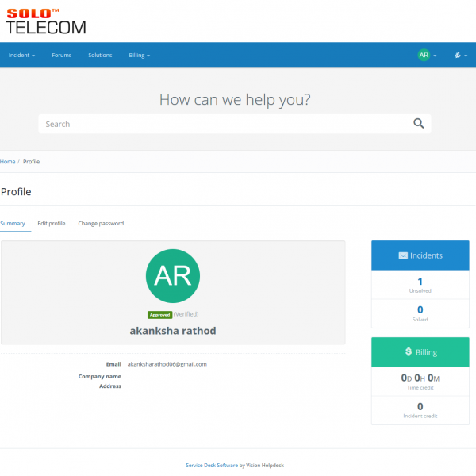View the unsolved incidents count
The height and width of the screenshot is (476, 476).
tap(420, 282)
